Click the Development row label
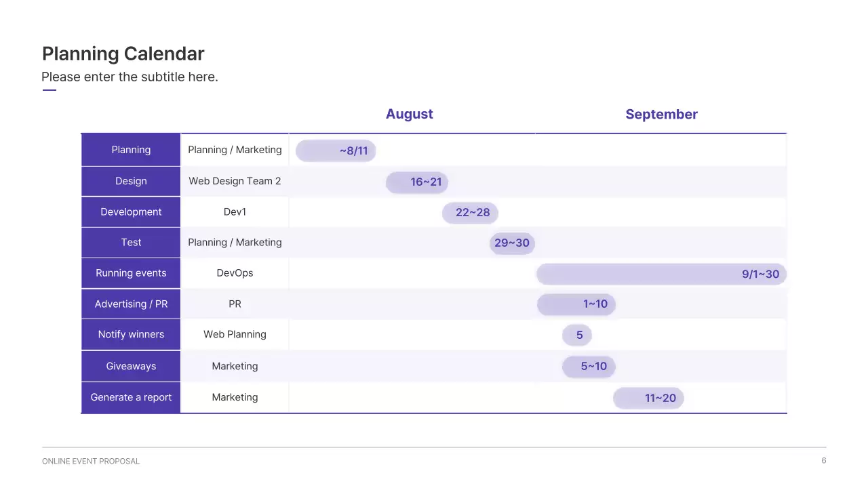Image resolution: width=868 pixels, height=488 pixels. pyautogui.click(x=130, y=211)
